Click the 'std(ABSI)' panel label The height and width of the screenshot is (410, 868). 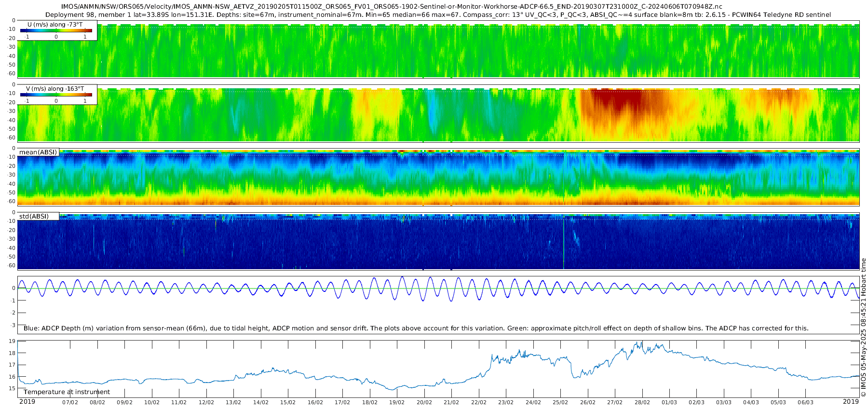point(34,216)
